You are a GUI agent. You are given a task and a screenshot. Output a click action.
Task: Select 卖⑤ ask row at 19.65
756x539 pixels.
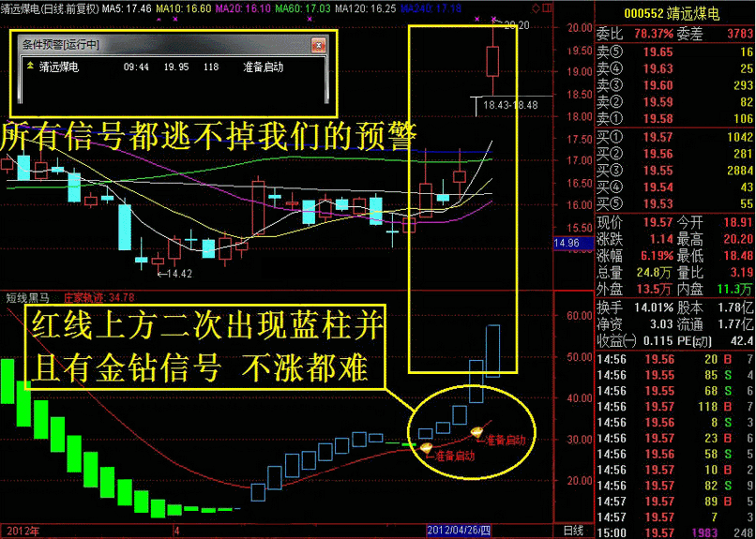[675, 52]
